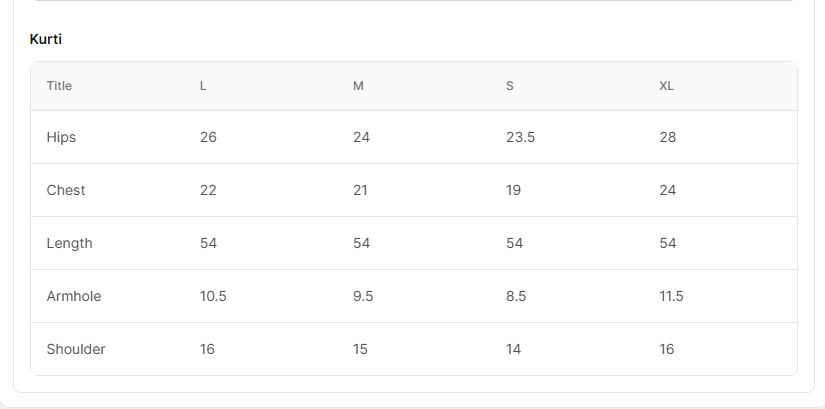This screenshot has width=825, height=409.
Task: Click the Armhole row label
Action: pyautogui.click(x=74, y=296)
